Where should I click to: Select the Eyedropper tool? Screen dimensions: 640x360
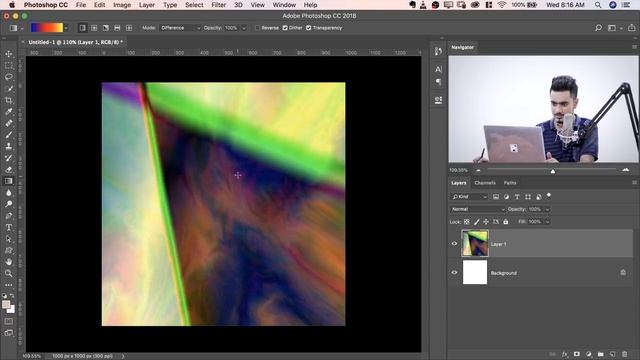click(x=9, y=111)
